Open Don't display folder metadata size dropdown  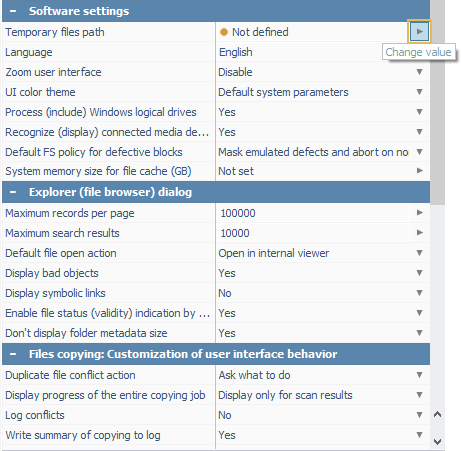pos(420,333)
